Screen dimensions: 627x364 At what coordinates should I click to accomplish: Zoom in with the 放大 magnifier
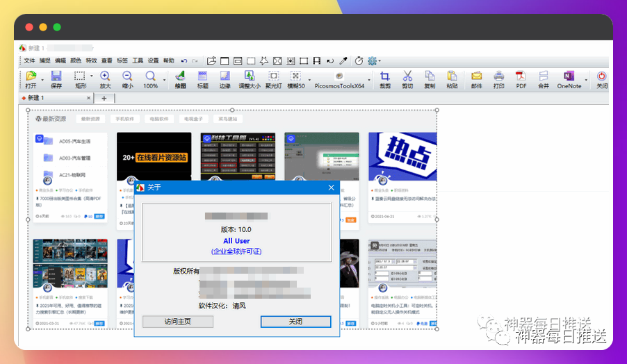(105, 79)
